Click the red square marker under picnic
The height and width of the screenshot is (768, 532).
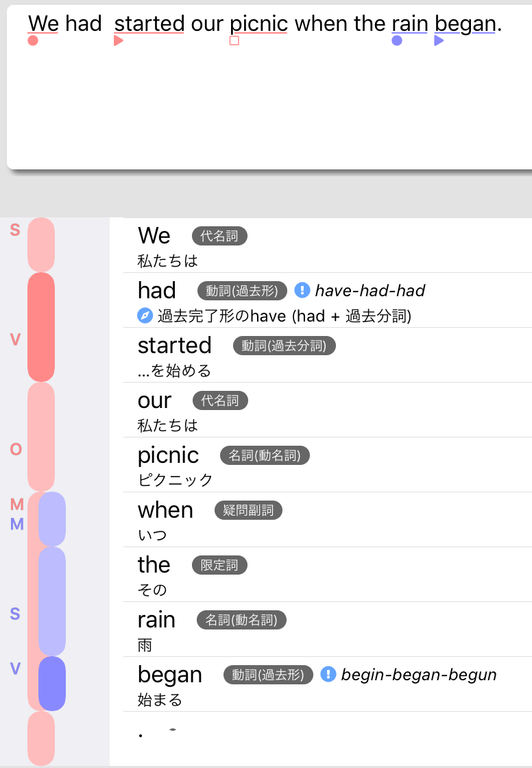point(234,40)
